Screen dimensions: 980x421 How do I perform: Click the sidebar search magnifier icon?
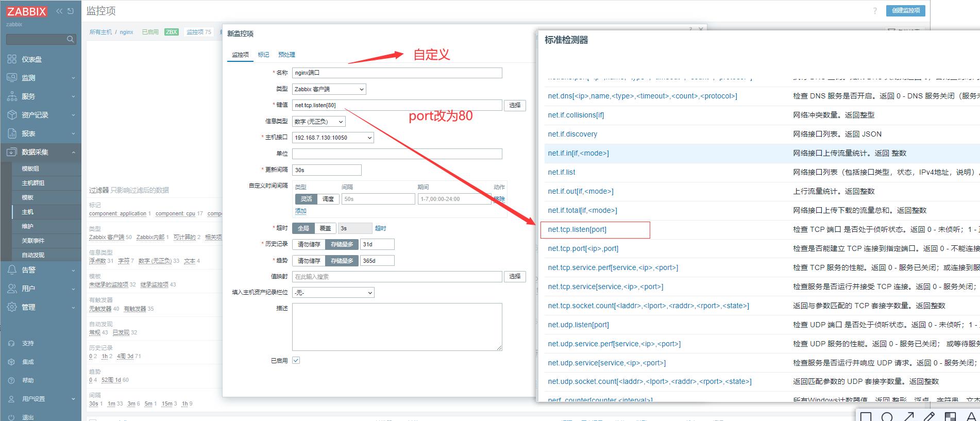pos(71,39)
